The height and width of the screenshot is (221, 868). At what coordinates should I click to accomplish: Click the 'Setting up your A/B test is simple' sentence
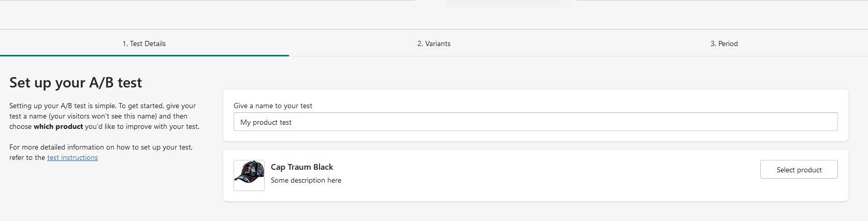coord(62,106)
